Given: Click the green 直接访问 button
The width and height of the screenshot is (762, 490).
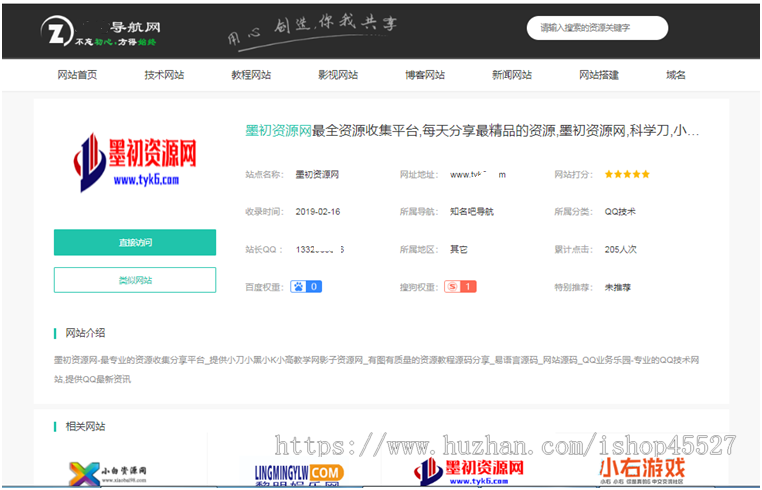Looking at the screenshot, I should coord(135,242).
